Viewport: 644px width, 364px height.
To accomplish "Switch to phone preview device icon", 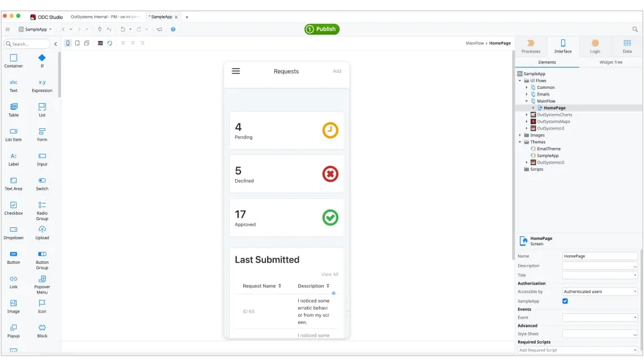I will pyautogui.click(x=67, y=43).
